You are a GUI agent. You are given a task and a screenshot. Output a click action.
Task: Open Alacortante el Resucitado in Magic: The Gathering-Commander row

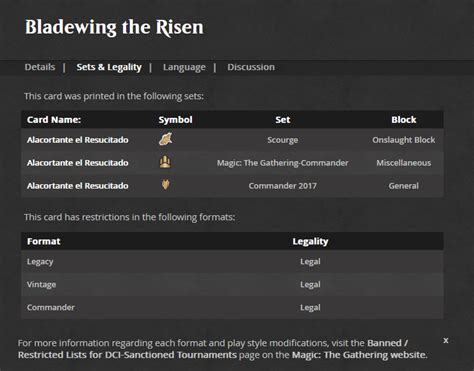pyautogui.click(x=78, y=163)
